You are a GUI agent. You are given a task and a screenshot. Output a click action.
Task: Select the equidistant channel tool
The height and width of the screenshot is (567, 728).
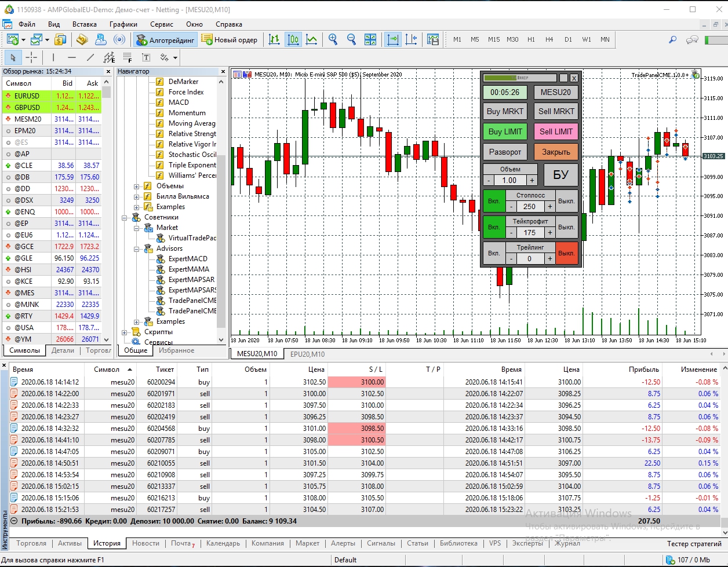coord(109,57)
